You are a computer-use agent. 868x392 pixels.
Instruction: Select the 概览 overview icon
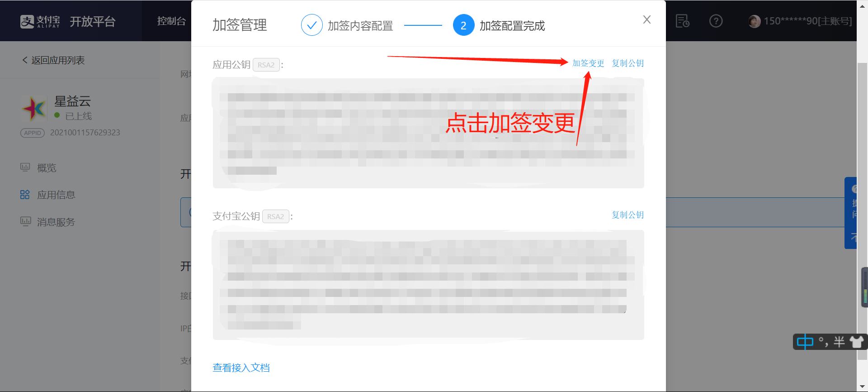click(25, 167)
